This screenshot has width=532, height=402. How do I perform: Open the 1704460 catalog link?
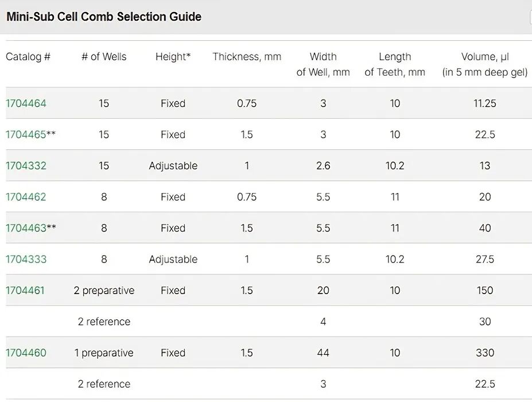pos(26,353)
